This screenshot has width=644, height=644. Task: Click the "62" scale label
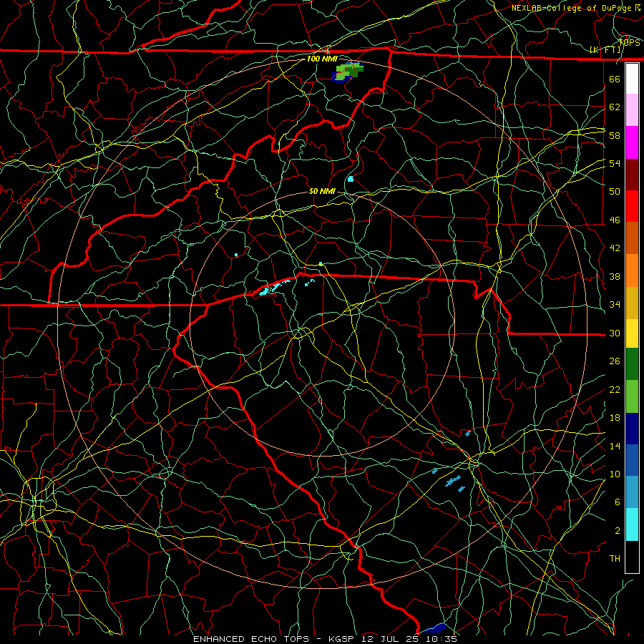click(x=615, y=107)
